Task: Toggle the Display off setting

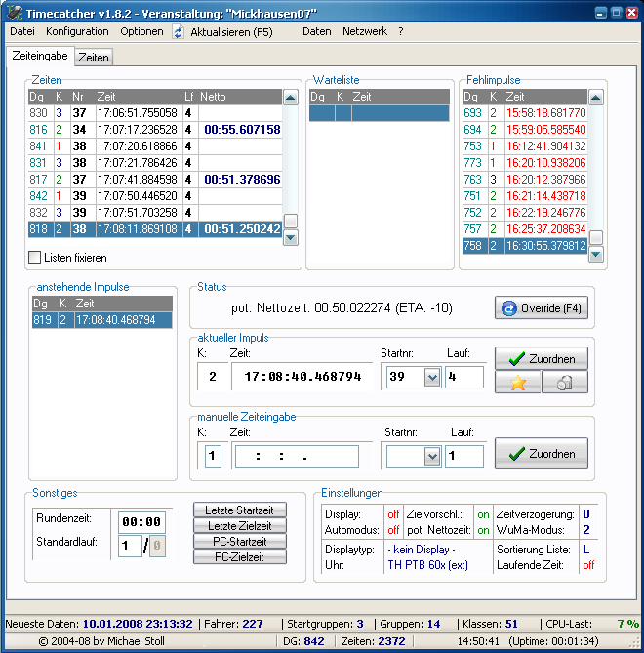Action: pos(393,514)
